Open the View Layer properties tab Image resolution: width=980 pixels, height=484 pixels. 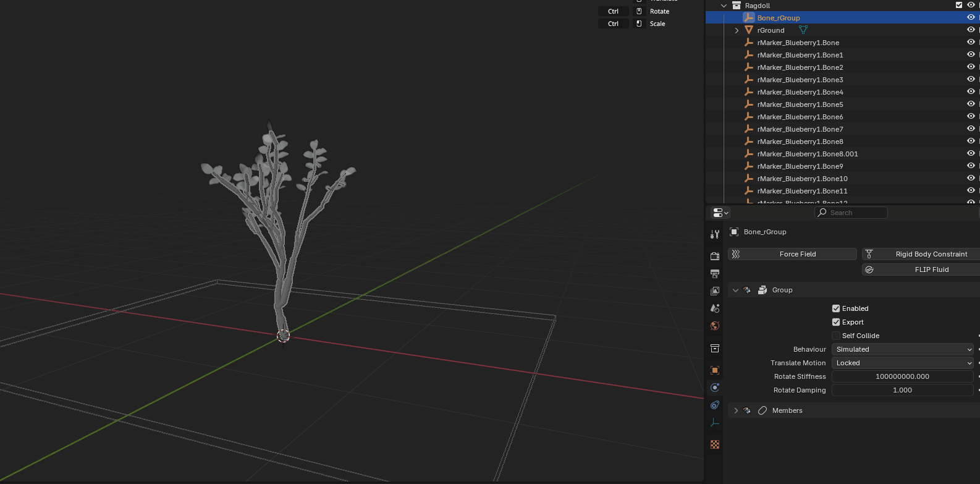(715, 291)
